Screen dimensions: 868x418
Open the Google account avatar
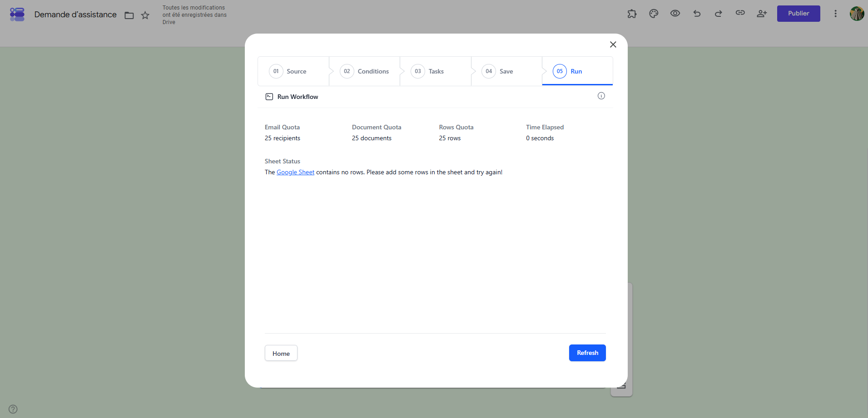click(857, 14)
